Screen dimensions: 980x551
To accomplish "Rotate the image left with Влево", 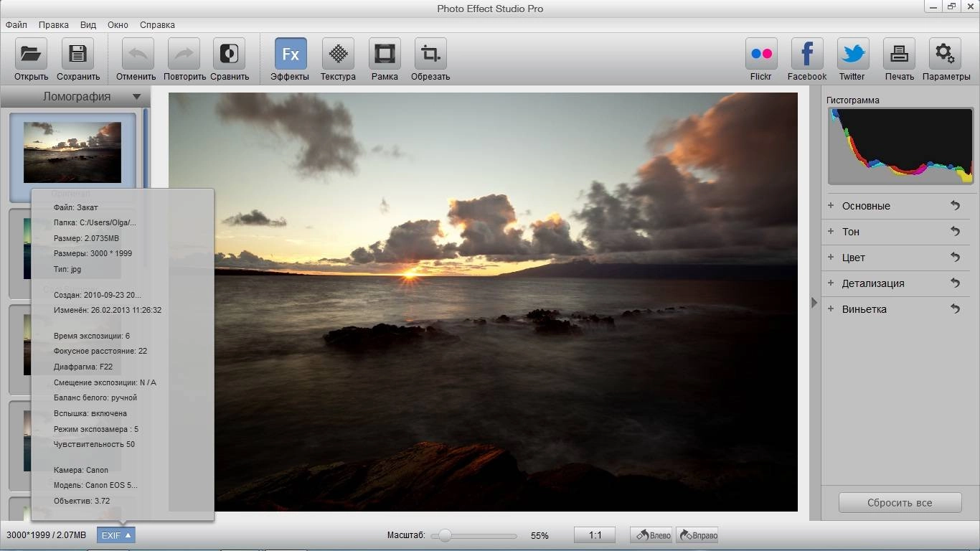I will [x=652, y=535].
